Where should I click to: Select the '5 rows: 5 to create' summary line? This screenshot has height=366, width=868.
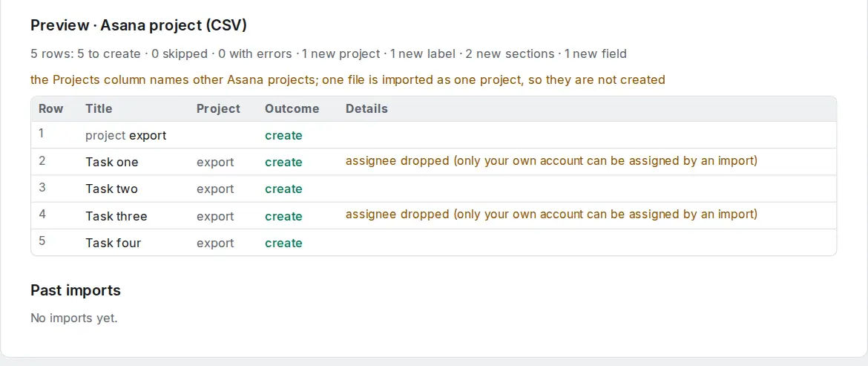click(x=328, y=53)
